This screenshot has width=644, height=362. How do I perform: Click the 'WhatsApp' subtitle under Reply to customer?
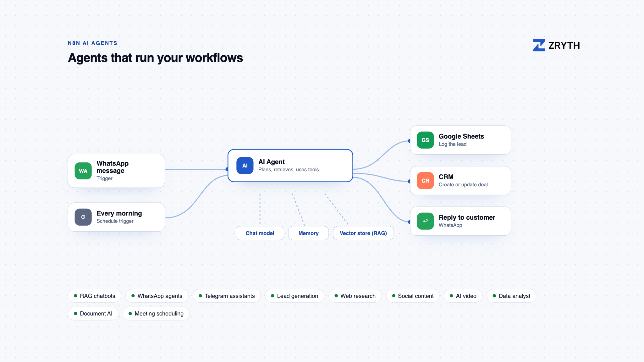pos(450,225)
